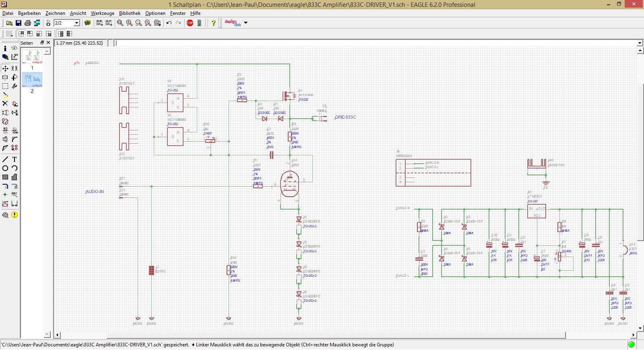Click the Print icon
Screen dimensions: 644x350
pos(28,23)
